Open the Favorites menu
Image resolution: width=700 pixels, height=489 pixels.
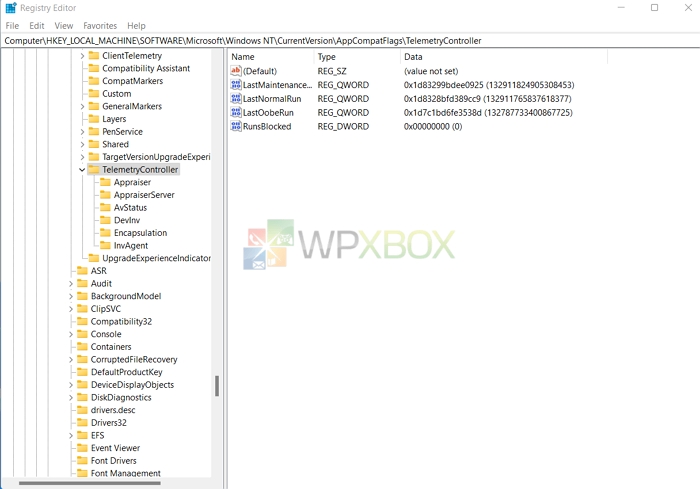click(x=100, y=26)
